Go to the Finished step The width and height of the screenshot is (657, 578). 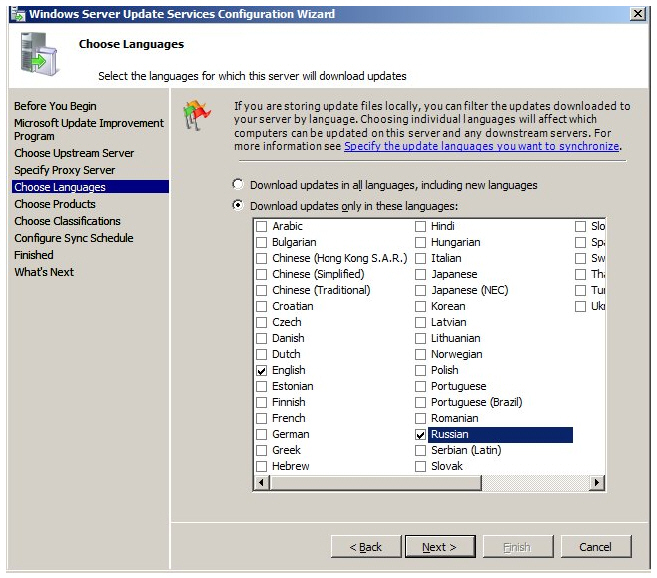(34, 255)
